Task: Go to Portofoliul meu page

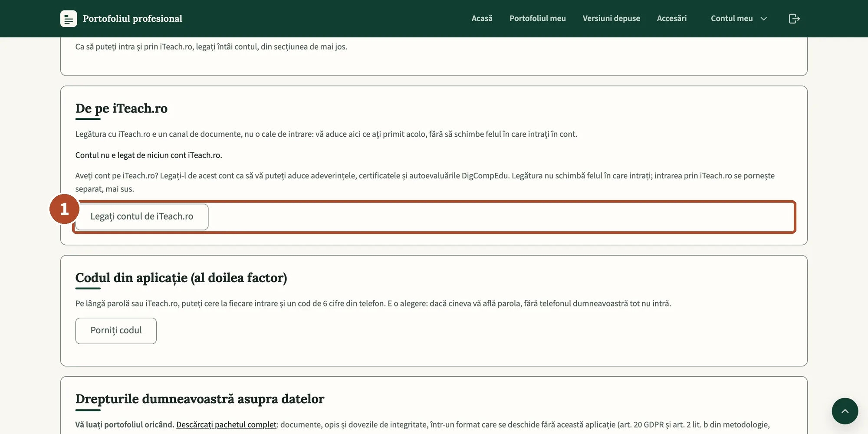Action: coord(538,18)
